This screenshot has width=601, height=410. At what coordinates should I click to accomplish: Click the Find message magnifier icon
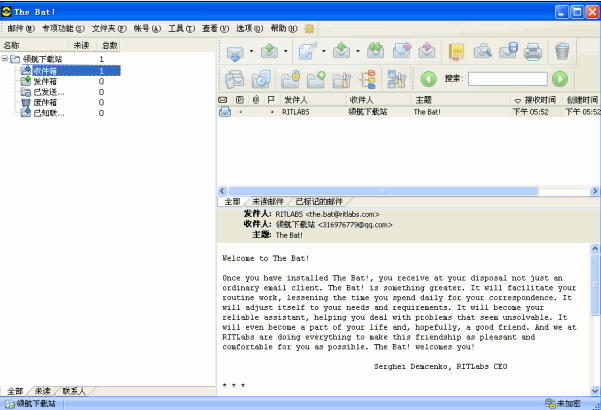483,51
